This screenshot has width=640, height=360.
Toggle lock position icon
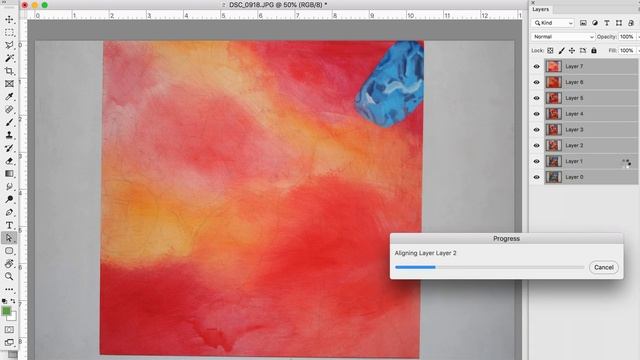pos(572,51)
